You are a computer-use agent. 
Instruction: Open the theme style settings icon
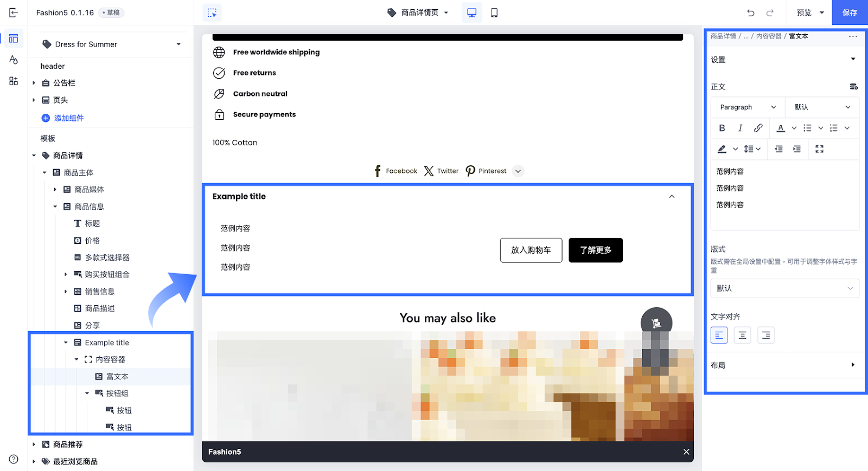tap(14, 60)
